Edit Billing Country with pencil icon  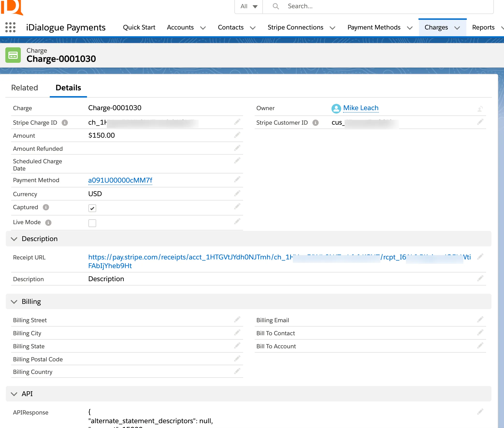click(237, 371)
